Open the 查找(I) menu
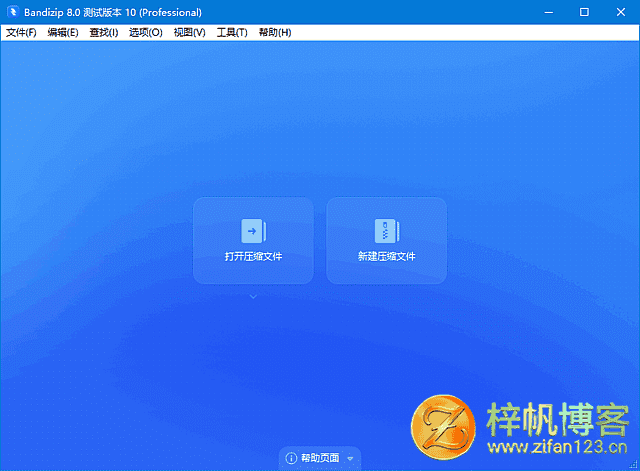 [x=104, y=33]
